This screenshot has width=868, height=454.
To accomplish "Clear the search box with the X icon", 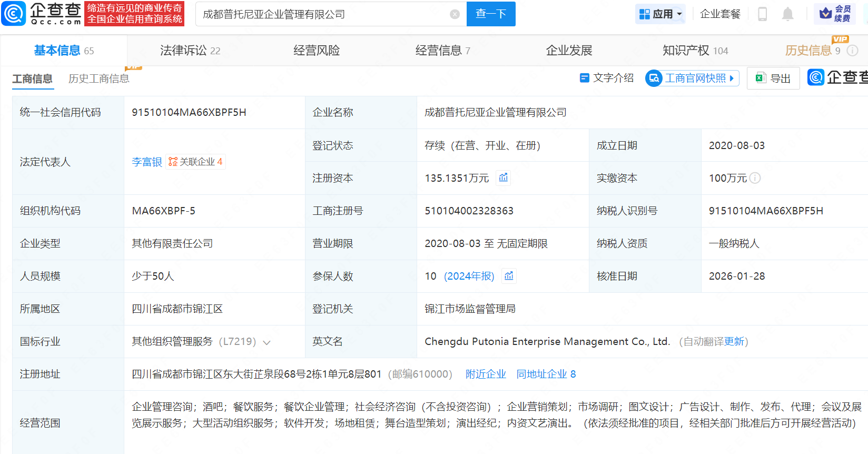I will [x=455, y=14].
